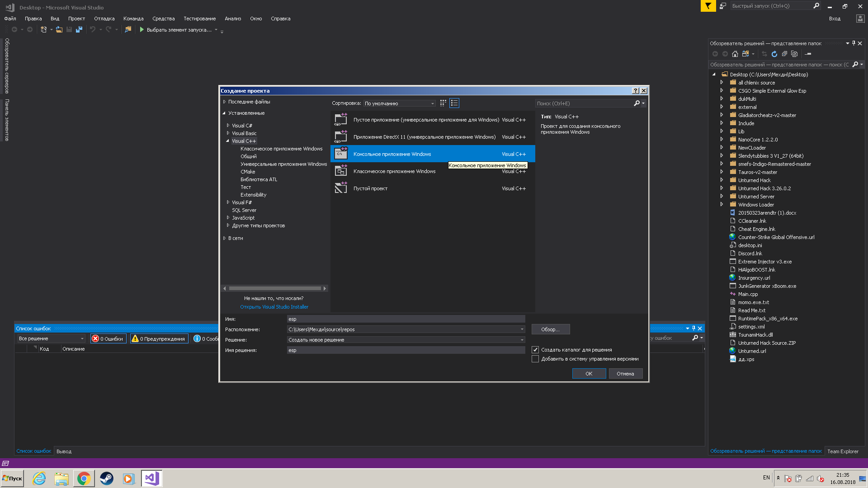Expand the Visual C# node

(228, 125)
